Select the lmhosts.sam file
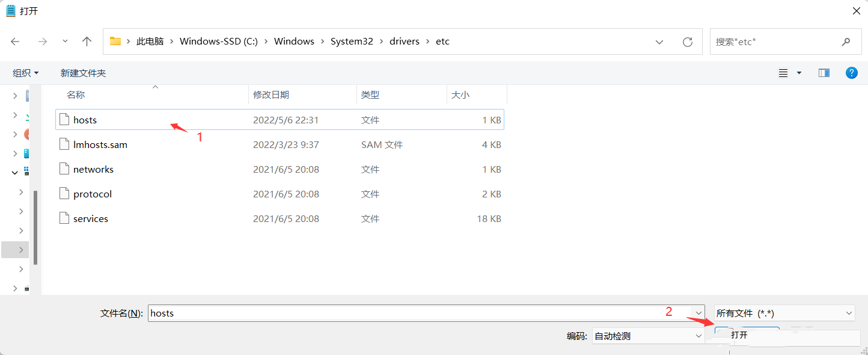This screenshot has width=868, height=355. coord(101,144)
